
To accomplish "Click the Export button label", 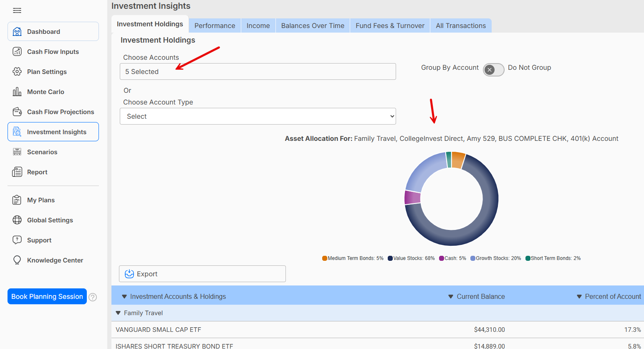I will click(147, 274).
